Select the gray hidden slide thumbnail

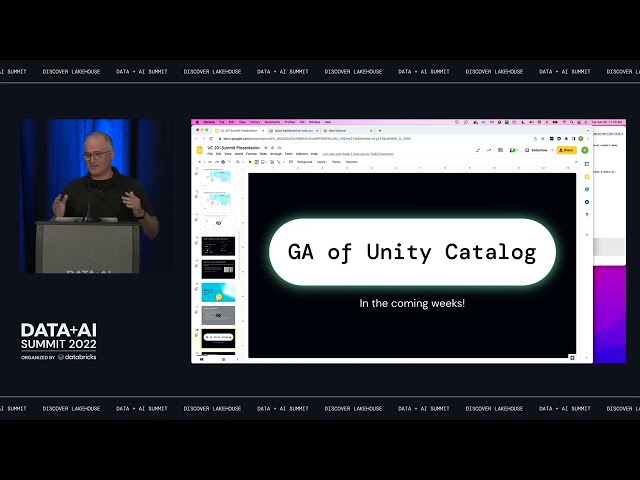pos(218,315)
